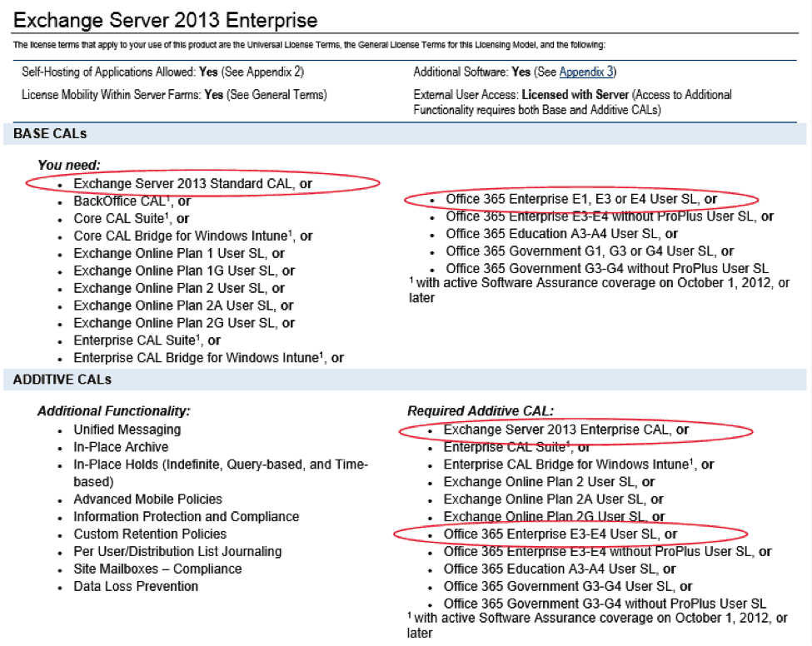Click 'Exchange Online Plan 1G User SL'
The image size is (812, 646).
(184, 271)
